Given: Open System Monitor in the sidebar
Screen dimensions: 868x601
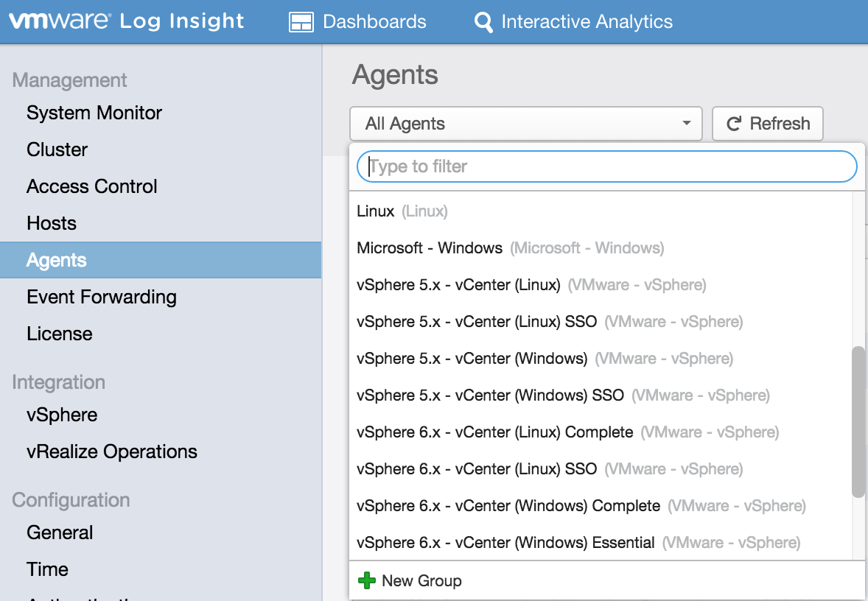Looking at the screenshot, I should 94,113.
